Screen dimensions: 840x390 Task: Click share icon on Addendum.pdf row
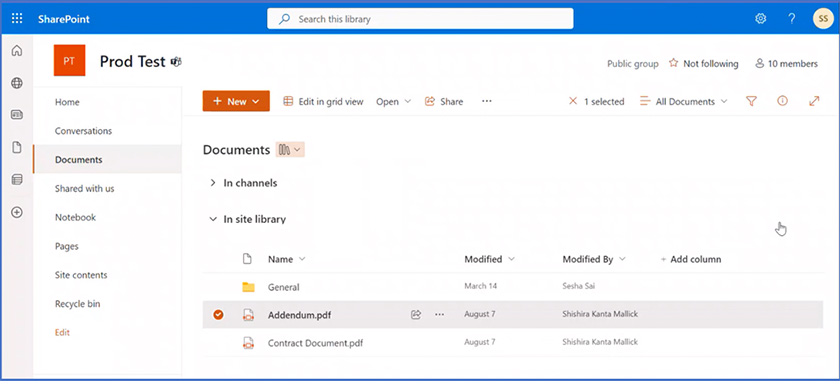416,315
